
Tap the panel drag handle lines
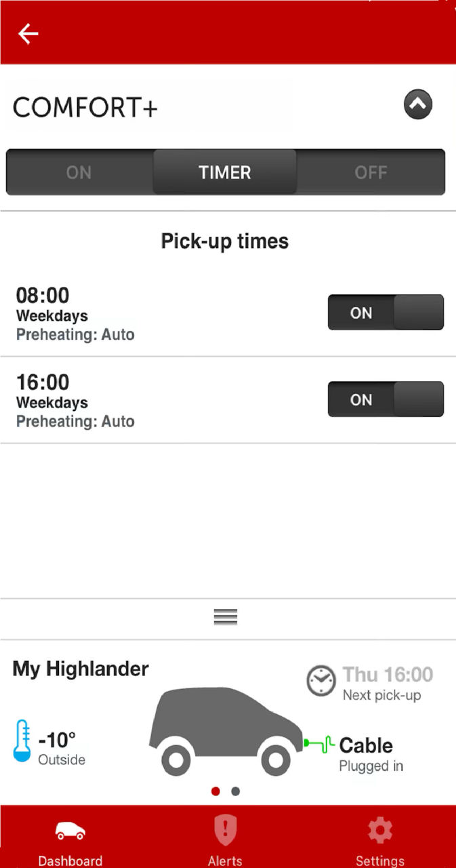coord(226,616)
